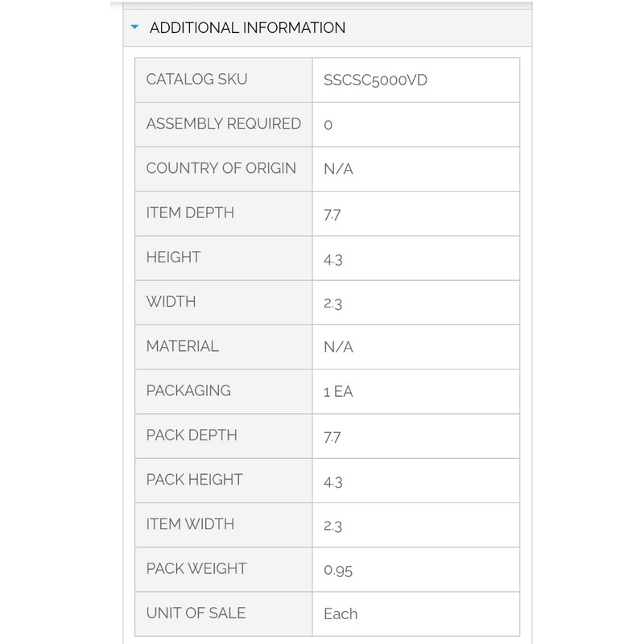The width and height of the screenshot is (644, 644).
Task: Click the UNIT OF SALE label
Action: [x=196, y=613]
